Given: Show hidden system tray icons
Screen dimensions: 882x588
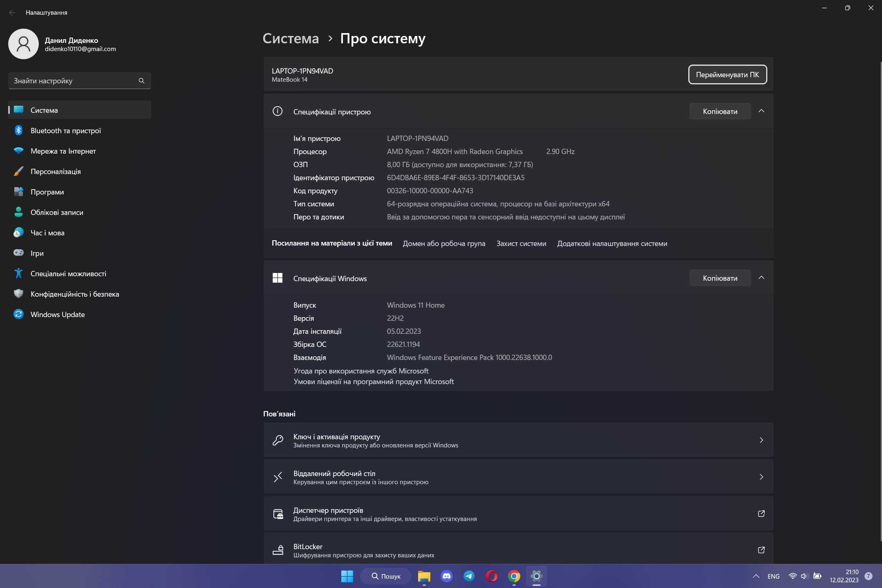Looking at the screenshot, I should [x=756, y=576].
